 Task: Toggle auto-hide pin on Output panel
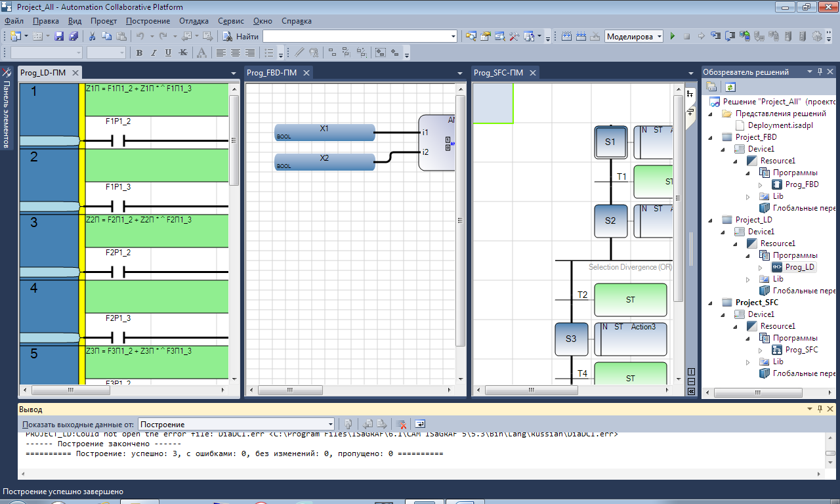tap(819, 409)
